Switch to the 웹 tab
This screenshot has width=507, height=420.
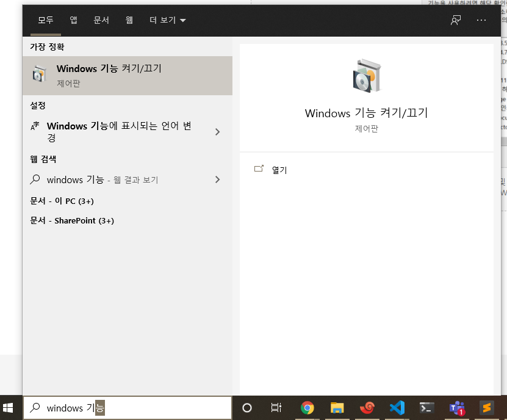click(129, 20)
